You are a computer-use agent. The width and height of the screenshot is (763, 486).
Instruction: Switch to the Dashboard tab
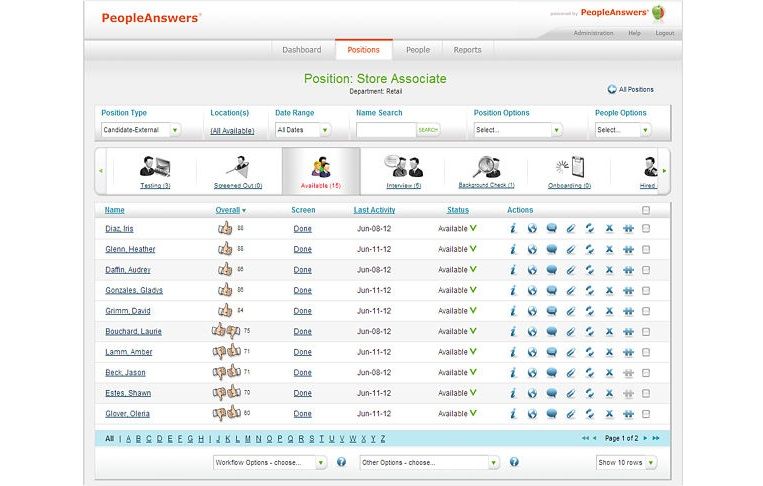302,50
